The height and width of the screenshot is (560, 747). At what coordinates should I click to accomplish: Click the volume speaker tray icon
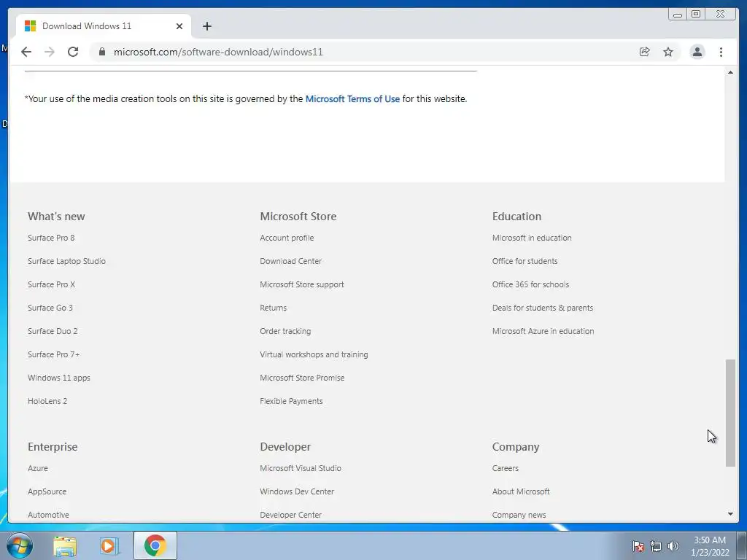(673, 546)
